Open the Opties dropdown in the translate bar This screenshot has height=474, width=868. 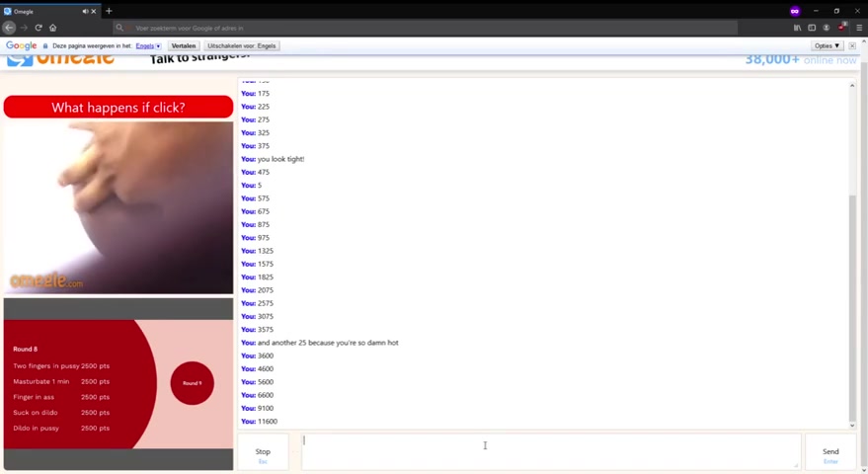pos(828,46)
